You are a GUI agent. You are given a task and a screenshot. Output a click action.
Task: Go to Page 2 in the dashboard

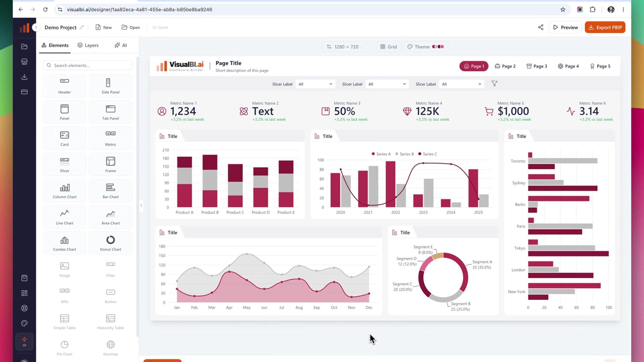[505, 66]
